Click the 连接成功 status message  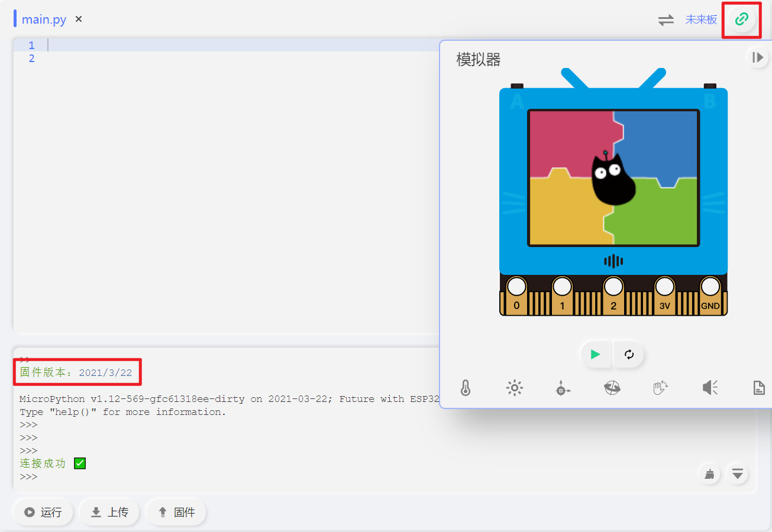point(43,463)
